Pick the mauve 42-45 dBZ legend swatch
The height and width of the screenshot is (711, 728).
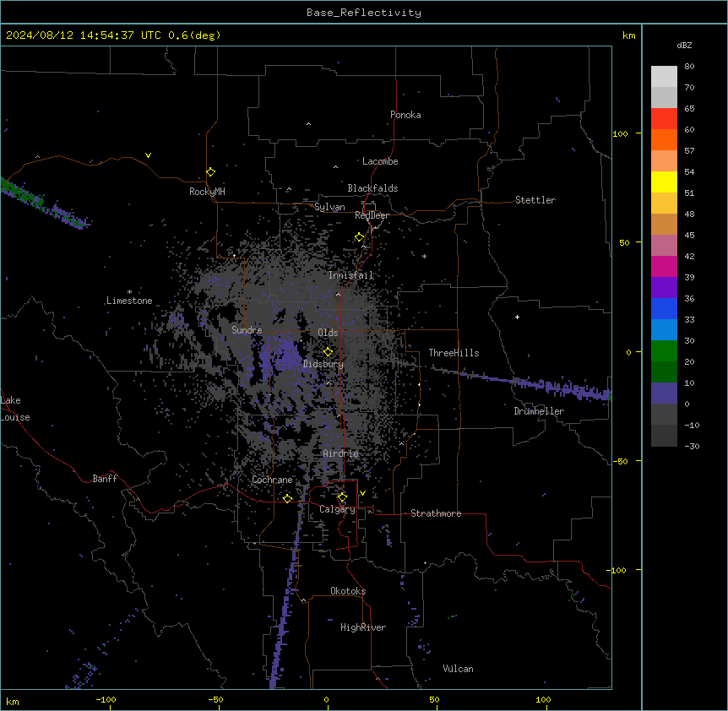pos(664,246)
